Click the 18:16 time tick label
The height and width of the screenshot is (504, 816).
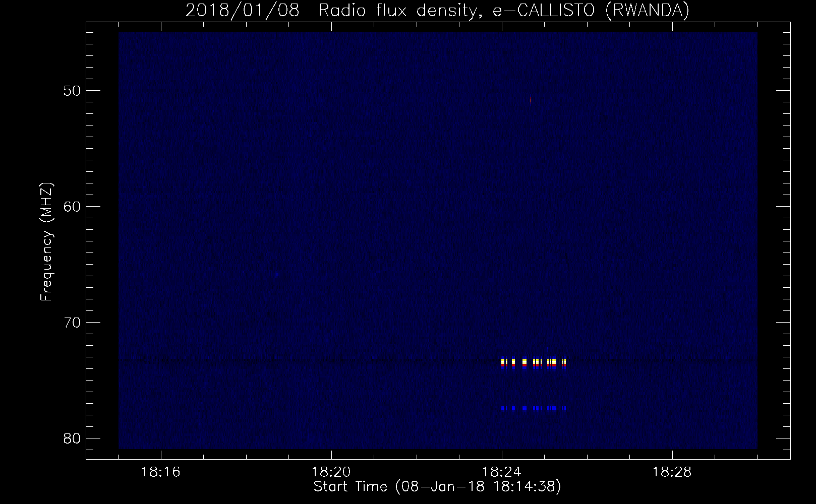coord(161,472)
